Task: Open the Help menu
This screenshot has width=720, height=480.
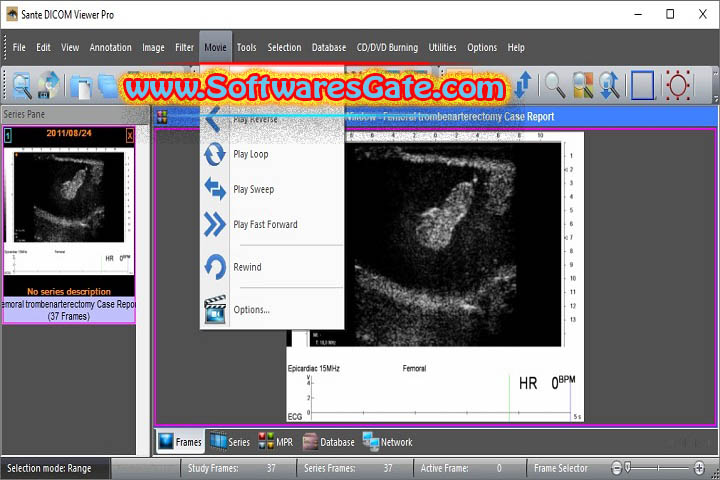Action: coord(516,47)
